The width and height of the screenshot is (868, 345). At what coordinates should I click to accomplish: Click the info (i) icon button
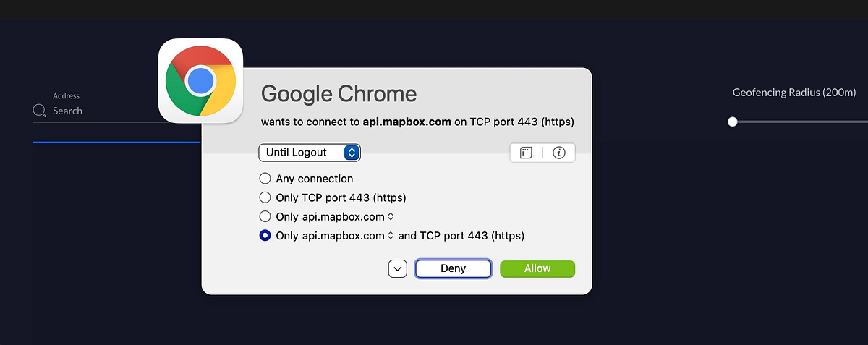tap(558, 153)
